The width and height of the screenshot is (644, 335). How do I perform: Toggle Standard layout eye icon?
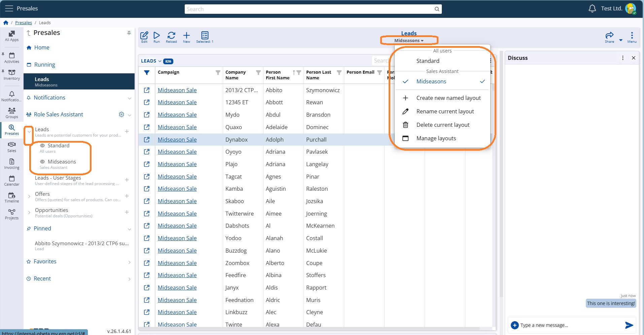tap(42, 146)
